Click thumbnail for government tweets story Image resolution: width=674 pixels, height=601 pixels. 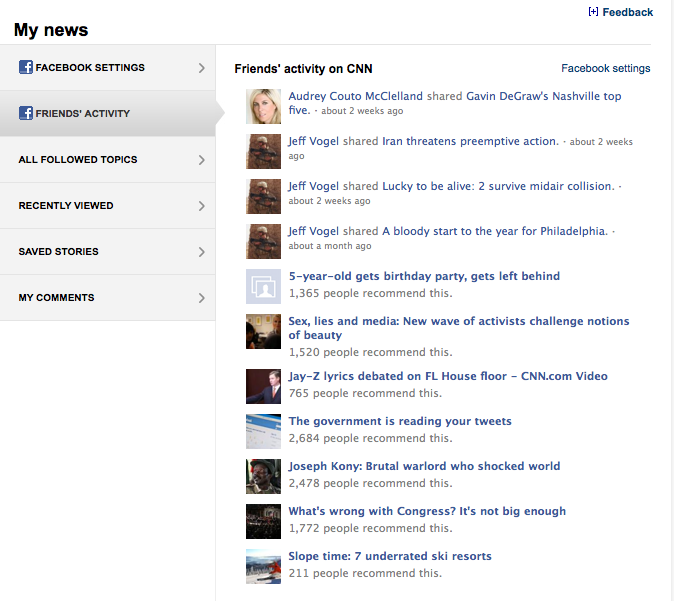click(x=263, y=432)
